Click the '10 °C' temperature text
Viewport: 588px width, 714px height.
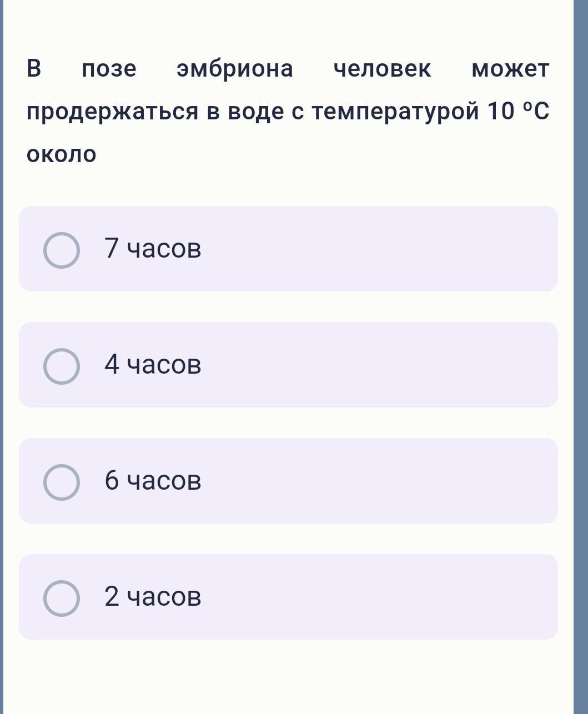click(x=518, y=111)
